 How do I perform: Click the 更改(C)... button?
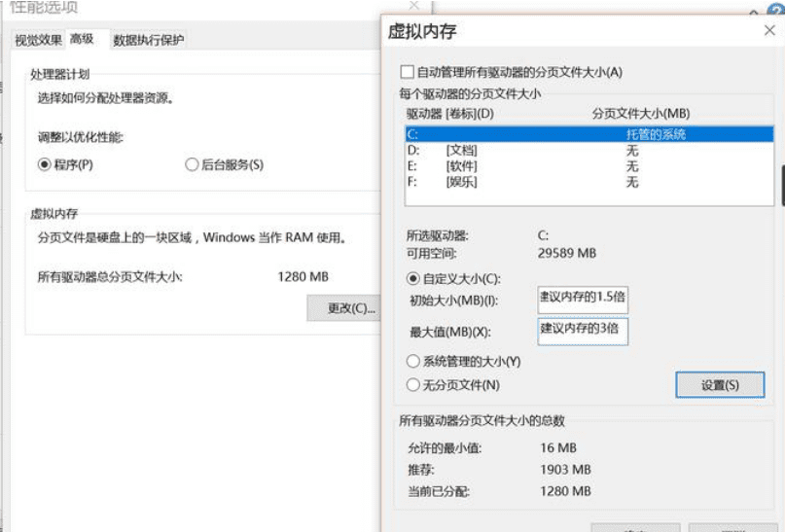pyautogui.click(x=345, y=307)
